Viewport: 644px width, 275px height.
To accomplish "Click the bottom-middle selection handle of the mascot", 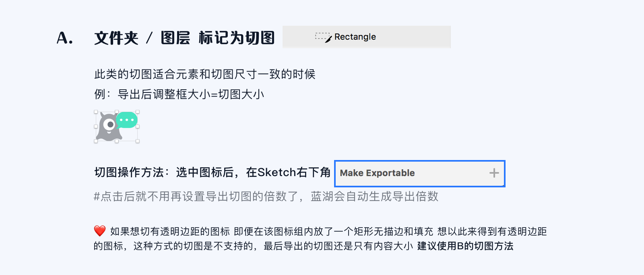I will coord(117,141).
